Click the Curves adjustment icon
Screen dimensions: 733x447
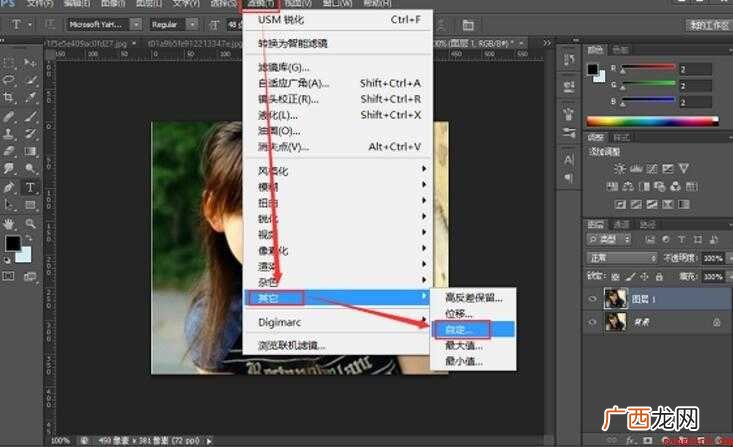click(x=652, y=169)
